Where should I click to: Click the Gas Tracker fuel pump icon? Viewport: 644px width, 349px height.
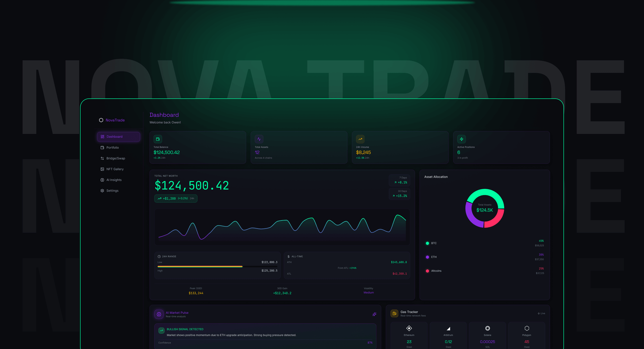pos(394,313)
